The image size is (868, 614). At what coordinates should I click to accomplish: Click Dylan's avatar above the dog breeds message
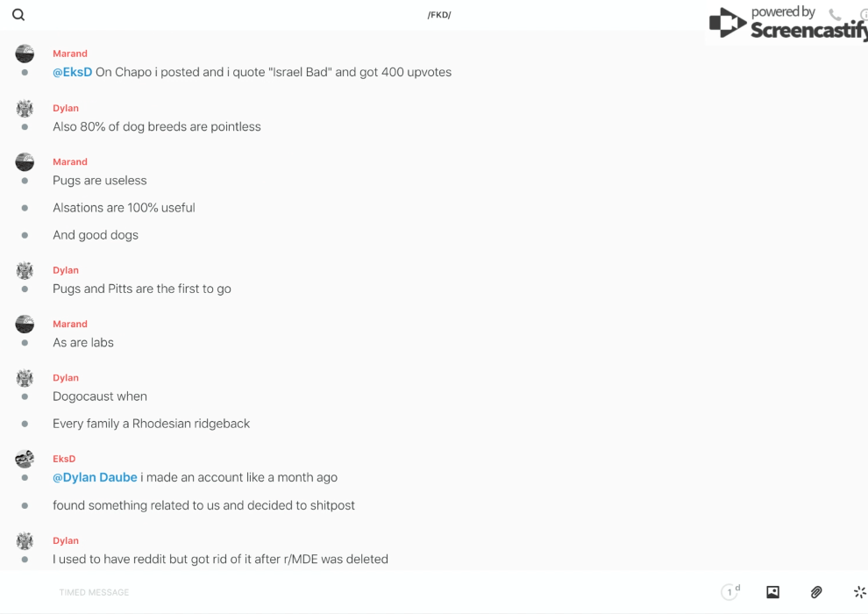tap(25, 109)
